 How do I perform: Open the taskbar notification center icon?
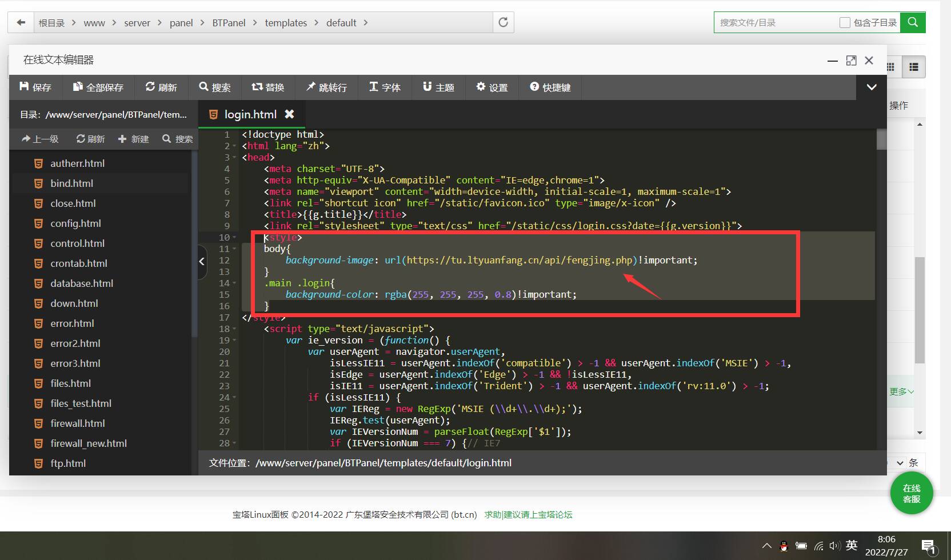click(929, 547)
